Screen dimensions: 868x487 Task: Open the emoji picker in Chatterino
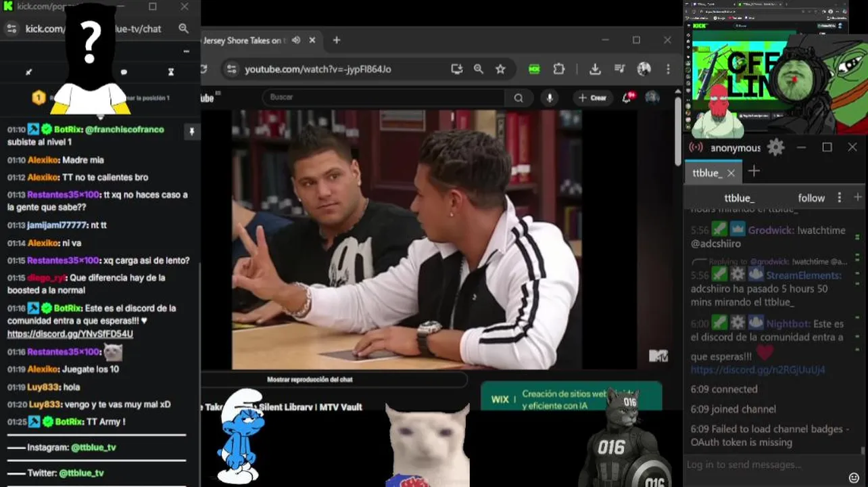point(854,478)
